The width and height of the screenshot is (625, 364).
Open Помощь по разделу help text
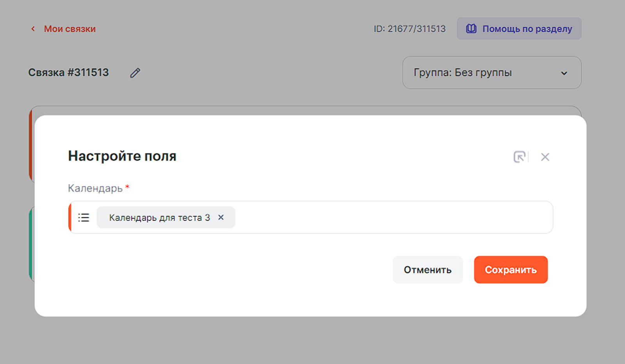(527, 29)
